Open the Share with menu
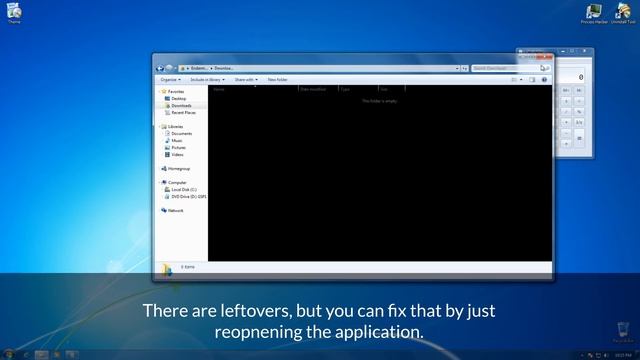Screen dimensions: 640x360 246,80
